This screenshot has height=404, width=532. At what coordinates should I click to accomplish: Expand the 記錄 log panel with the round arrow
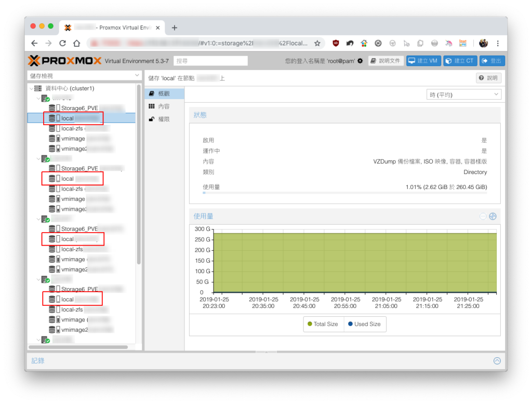497,361
